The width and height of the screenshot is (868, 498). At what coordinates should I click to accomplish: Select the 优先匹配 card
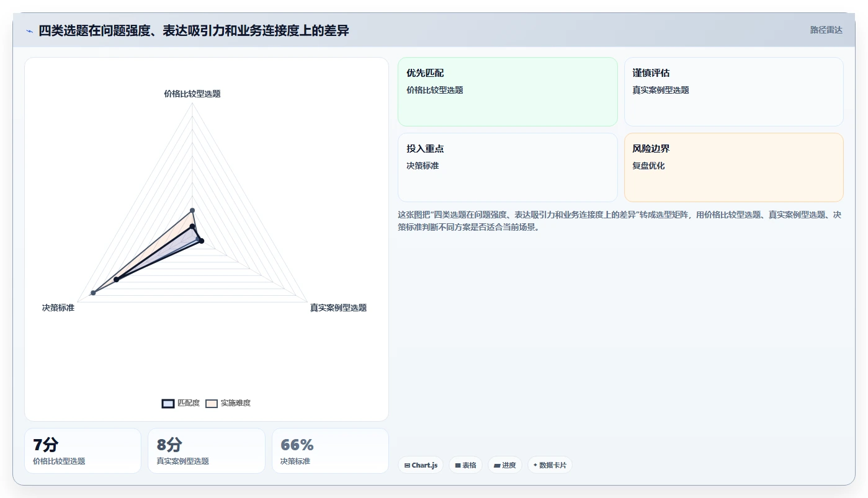[x=508, y=92]
